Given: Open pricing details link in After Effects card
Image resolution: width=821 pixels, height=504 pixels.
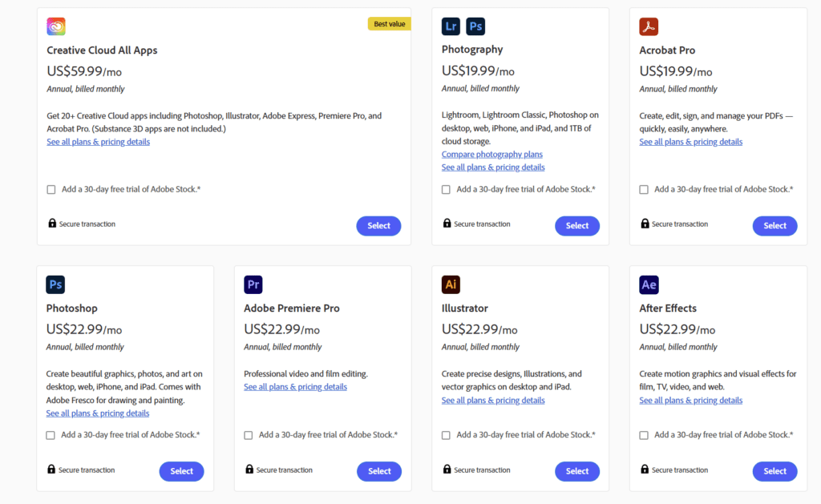Looking at the screenshot, I should point(690,401).
